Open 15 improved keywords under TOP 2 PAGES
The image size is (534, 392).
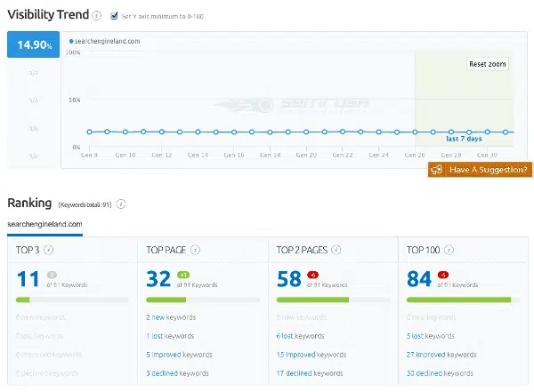click(x=311, y=355)
